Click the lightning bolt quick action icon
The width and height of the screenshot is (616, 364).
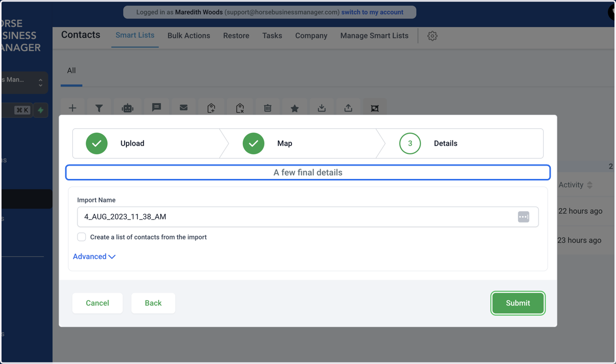[x=41, y=110]
